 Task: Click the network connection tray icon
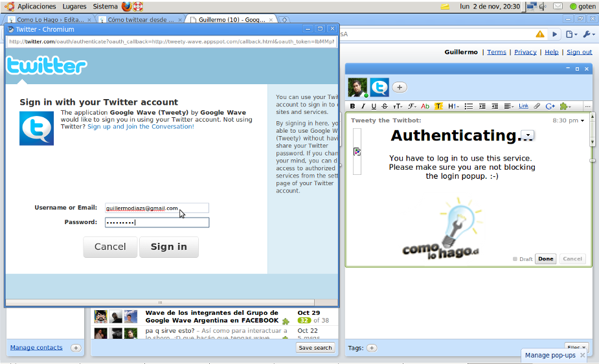532,6
